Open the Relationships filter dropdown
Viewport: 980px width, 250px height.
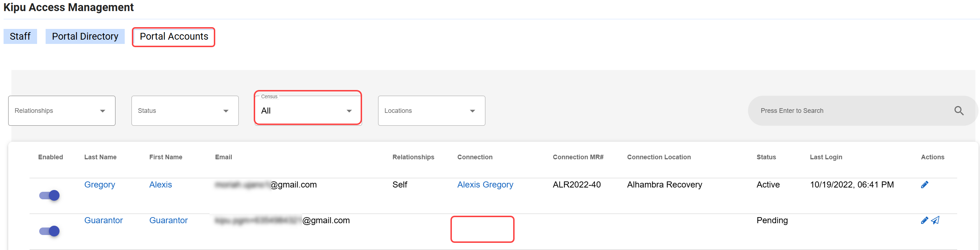coord(62,110)
